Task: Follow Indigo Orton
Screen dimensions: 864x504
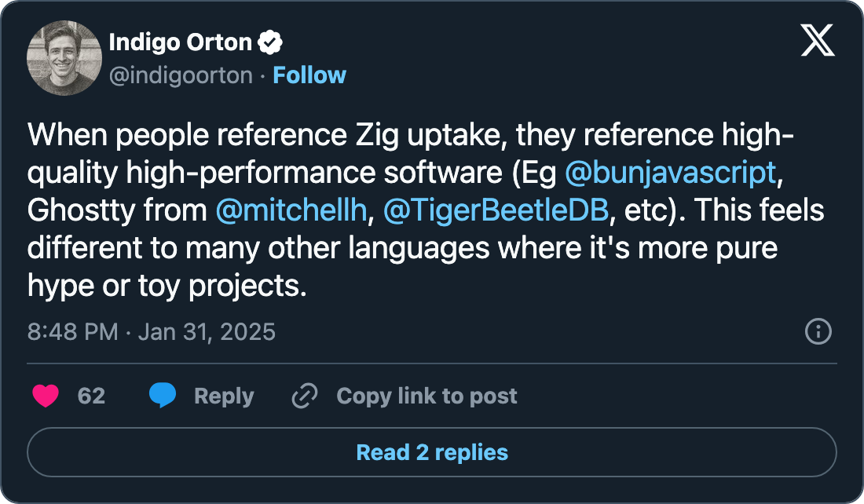Action: tap(309, 75)
